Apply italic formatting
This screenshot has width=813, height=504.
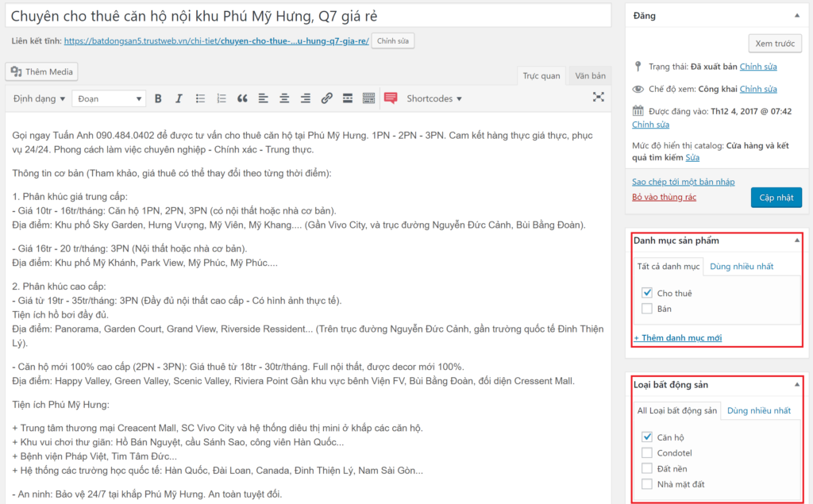click(179, 98)
